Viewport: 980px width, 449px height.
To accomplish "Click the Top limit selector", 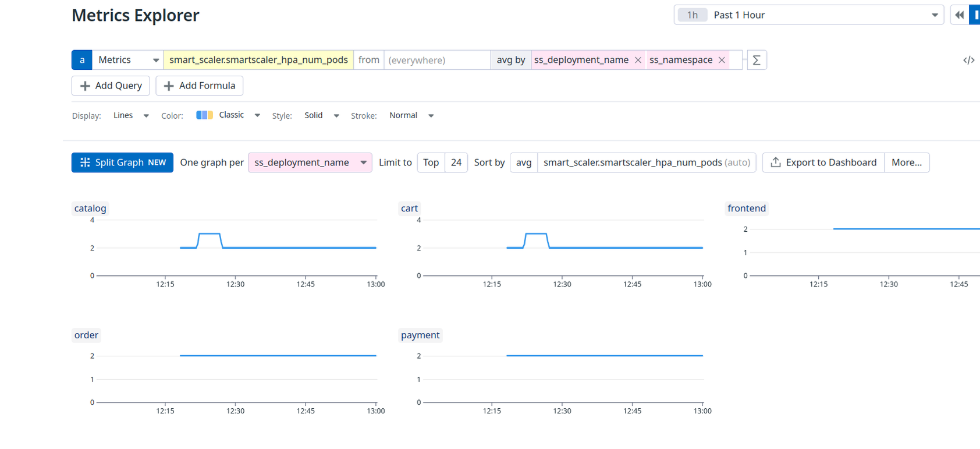I will tap(431, 162).
